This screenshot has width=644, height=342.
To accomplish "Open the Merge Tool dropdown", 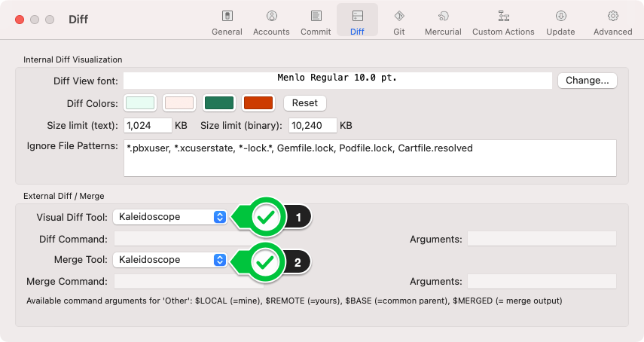I will (169, 260).
